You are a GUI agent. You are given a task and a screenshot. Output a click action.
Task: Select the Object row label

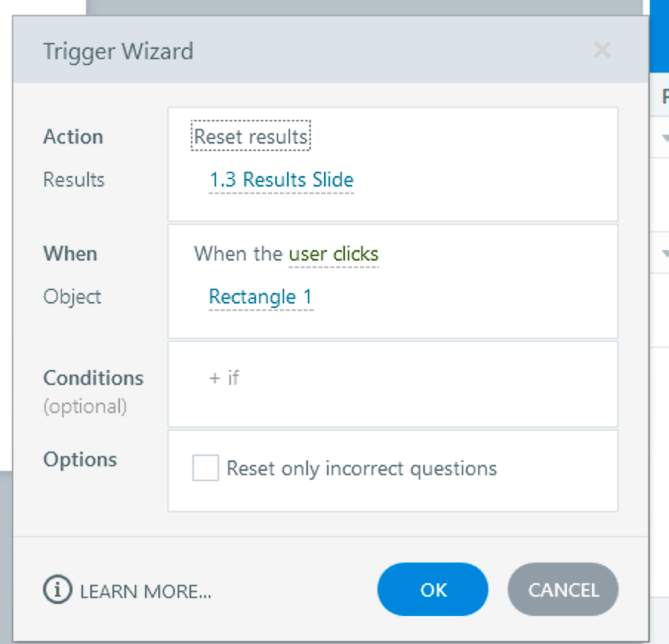[x=73, y=297]
